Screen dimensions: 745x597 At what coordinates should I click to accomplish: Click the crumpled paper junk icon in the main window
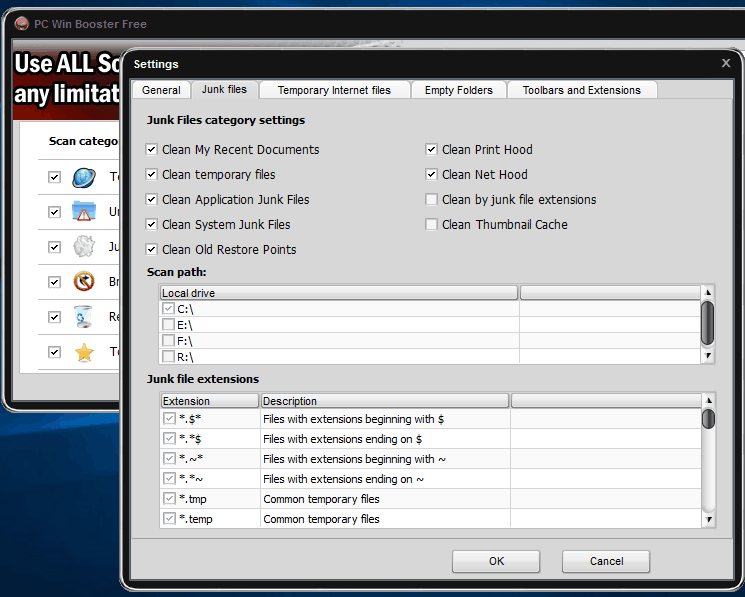pos(84,246)
